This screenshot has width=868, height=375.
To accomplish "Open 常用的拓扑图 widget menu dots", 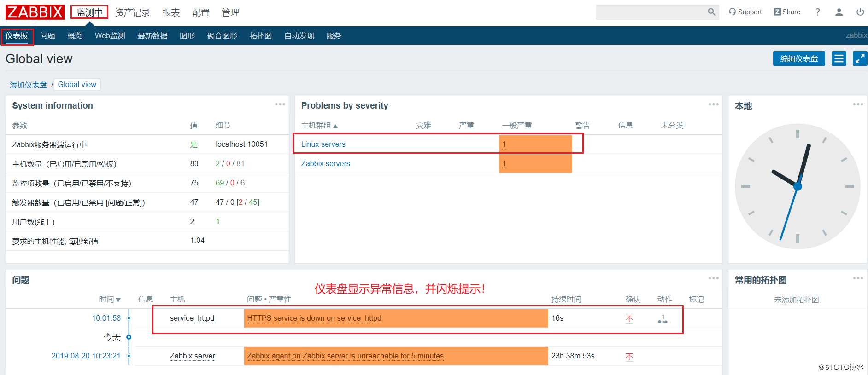I will click(858, 278).
